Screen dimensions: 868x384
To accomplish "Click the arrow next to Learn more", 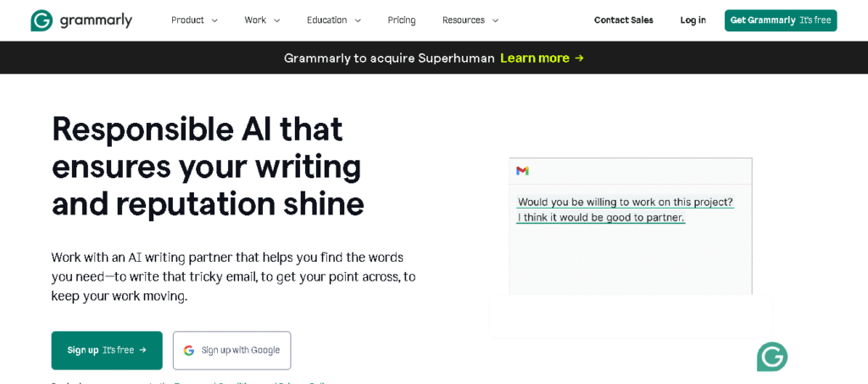I will point(579,58).
